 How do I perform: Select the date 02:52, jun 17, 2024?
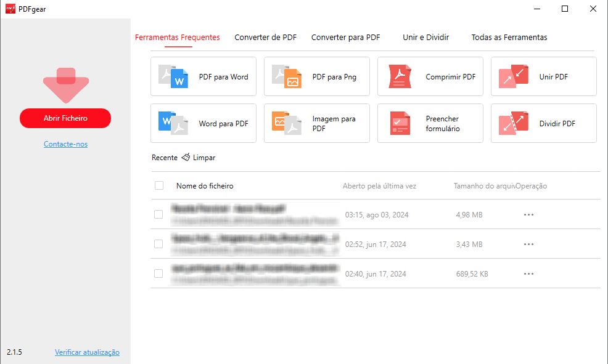(x=376, y=245)
